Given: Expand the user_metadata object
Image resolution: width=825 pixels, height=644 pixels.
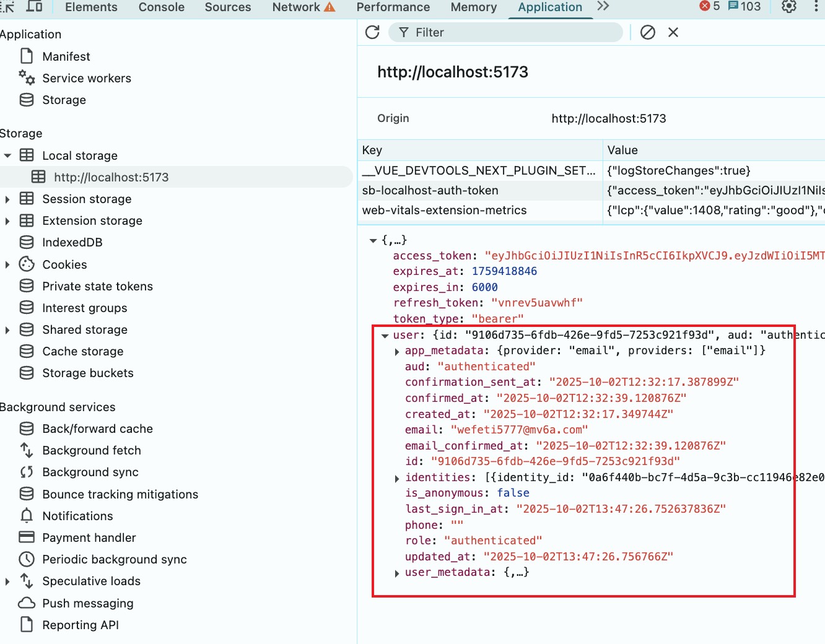Looking at the screenshot, I should 397,573.
